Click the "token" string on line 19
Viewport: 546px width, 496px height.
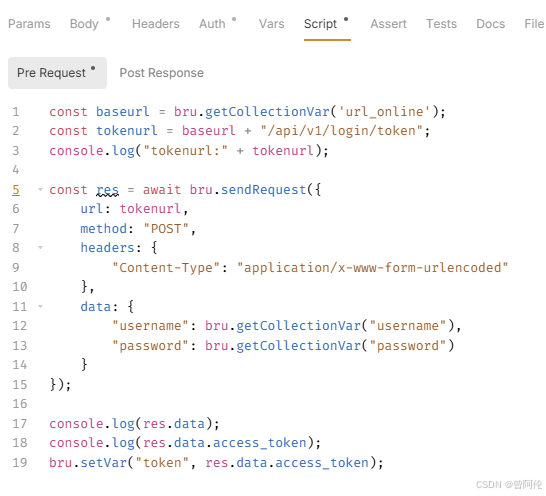[x=162, y=463]
